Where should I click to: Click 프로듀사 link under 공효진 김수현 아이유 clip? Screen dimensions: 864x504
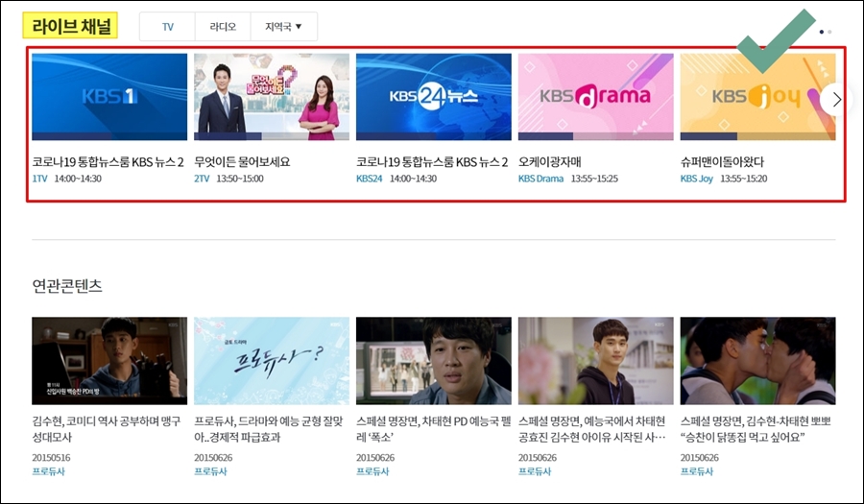535,471
